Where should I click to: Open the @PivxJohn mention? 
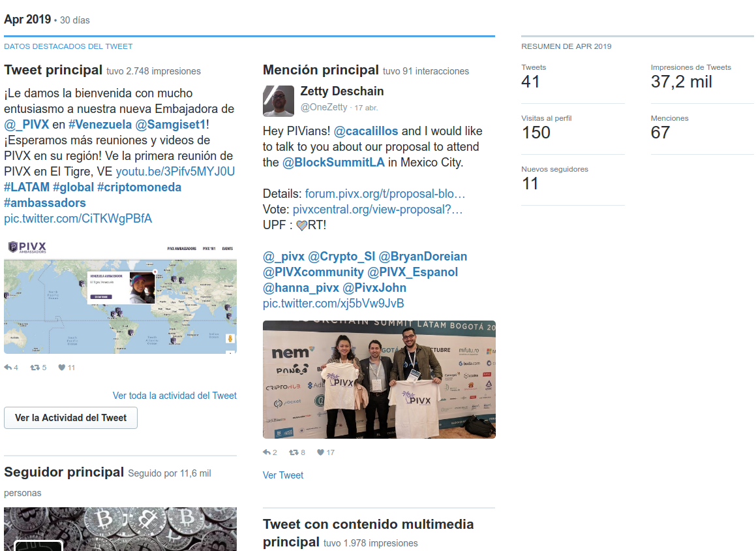(374, 288)
